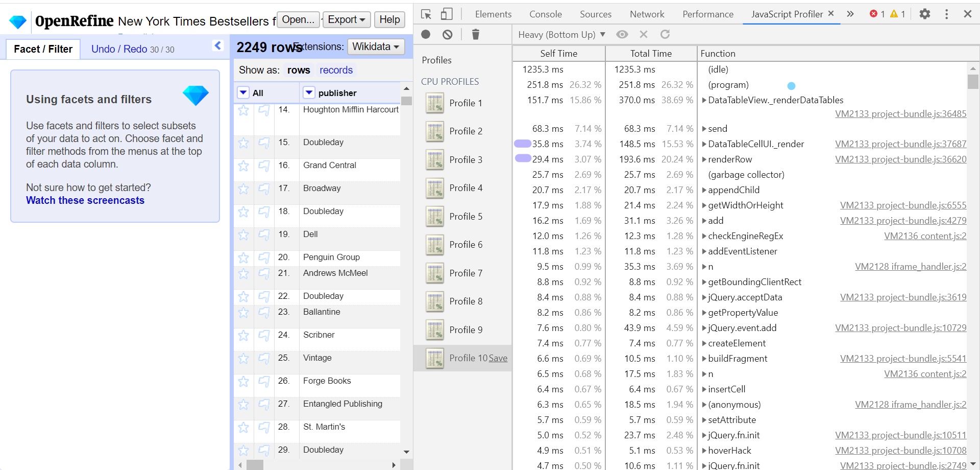The height and width of the screenshot is (470, 980).
Task: Star row 28 St. Martin's
Action: click(x=243, y=427)
